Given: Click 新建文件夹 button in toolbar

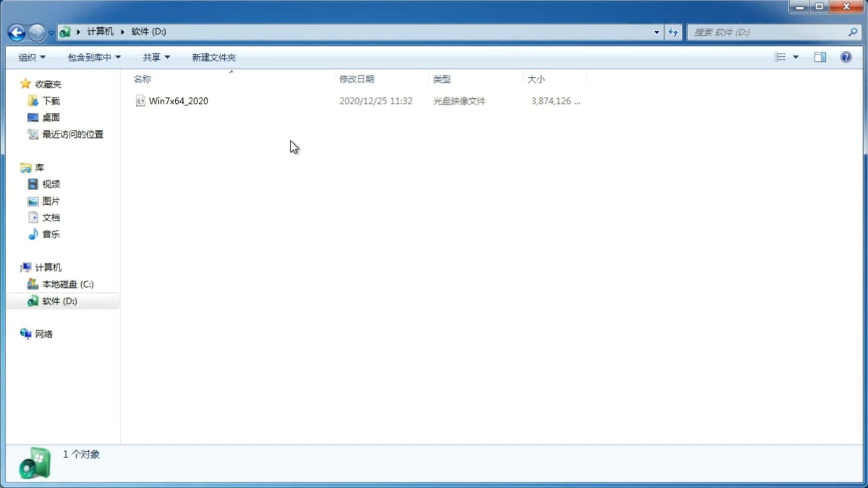Looking at the screenshot, I should click(214, 57).
